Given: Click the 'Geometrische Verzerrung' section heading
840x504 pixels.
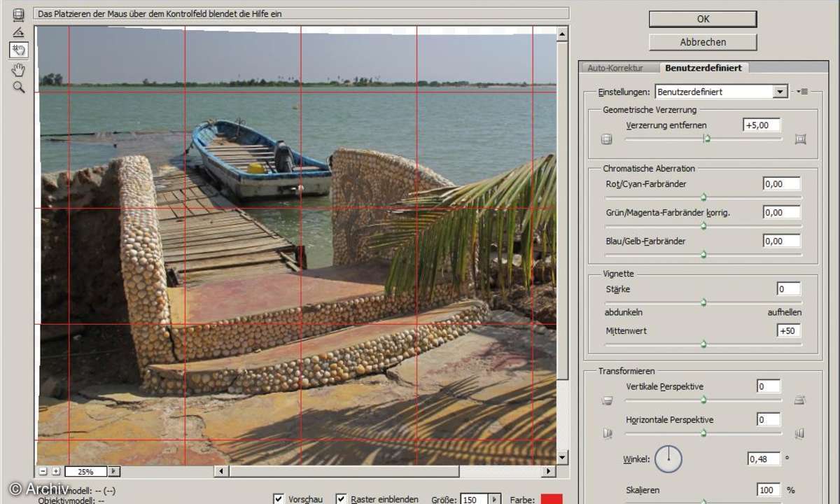Looking at the screenshot, I should coord(650,110).
